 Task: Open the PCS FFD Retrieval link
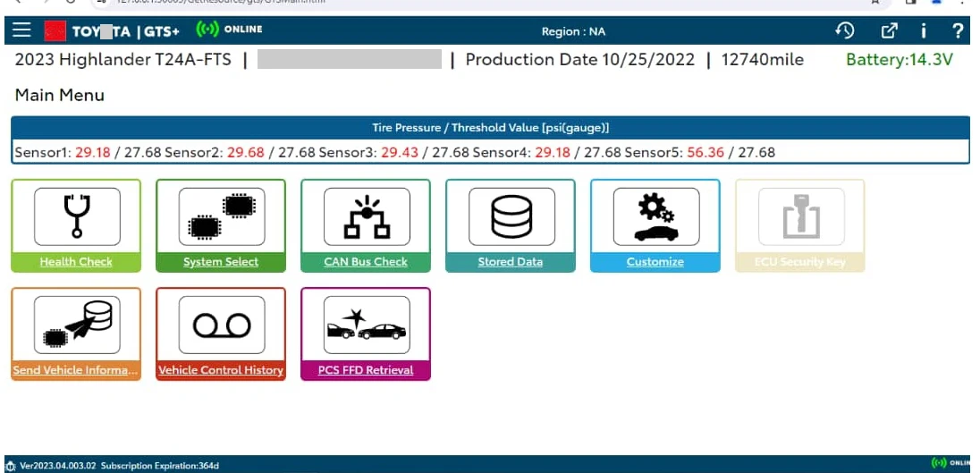point(366,370)
